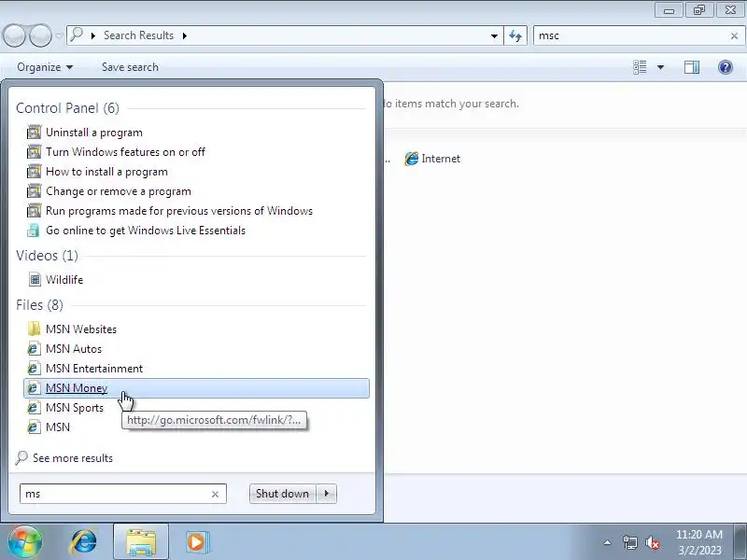Open the MSN Sports link
Image resolution: width=747 pixels, height=560 pixels.
point(75,408)
